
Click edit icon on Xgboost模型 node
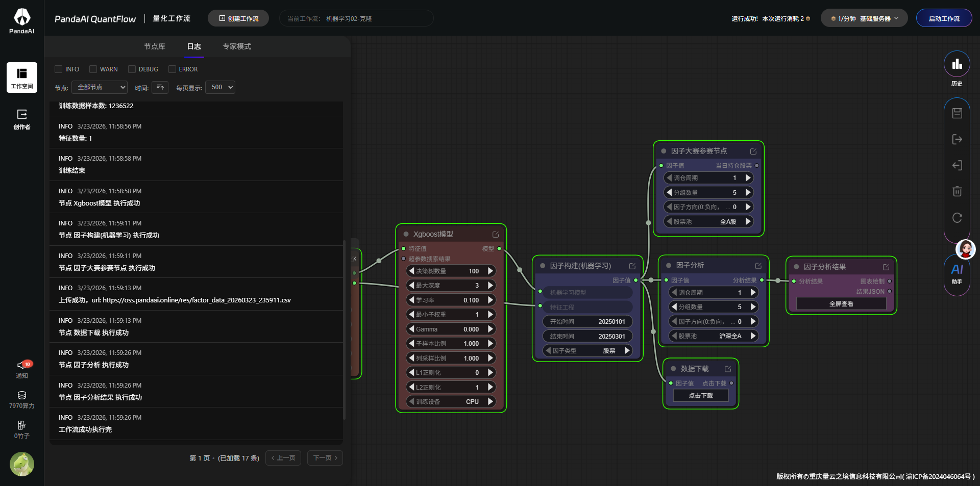click(x=495, y=235)
